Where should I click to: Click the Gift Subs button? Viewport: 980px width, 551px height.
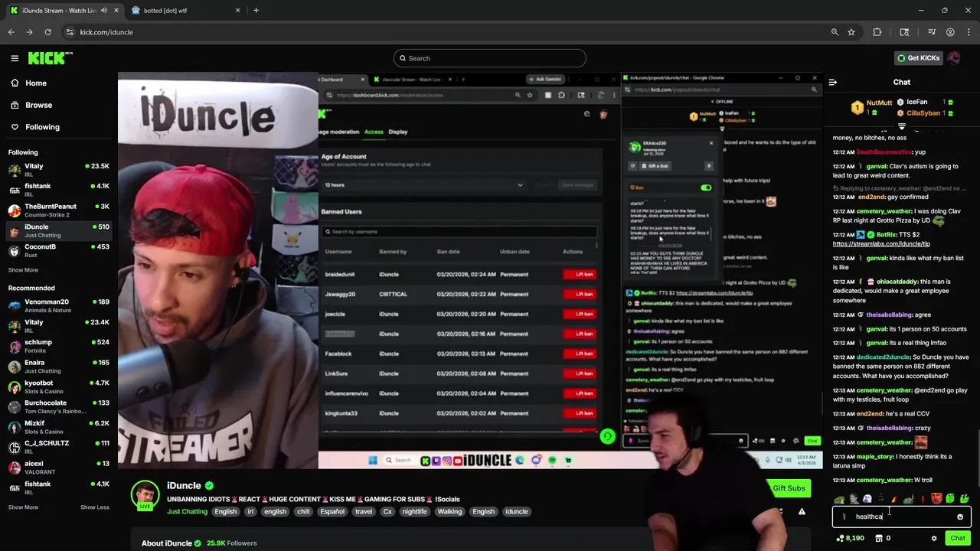coord(788,488)
